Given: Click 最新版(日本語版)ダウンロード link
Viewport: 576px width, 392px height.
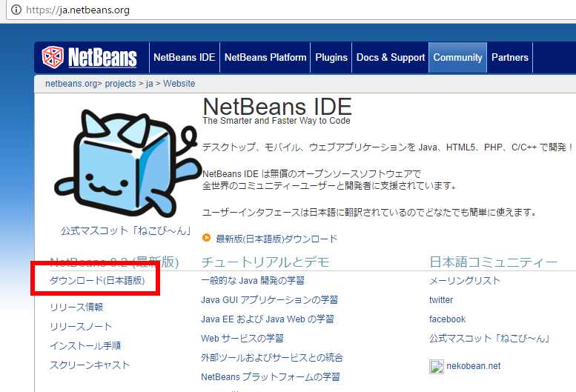Looking at the screenshot, I should 277,239.
